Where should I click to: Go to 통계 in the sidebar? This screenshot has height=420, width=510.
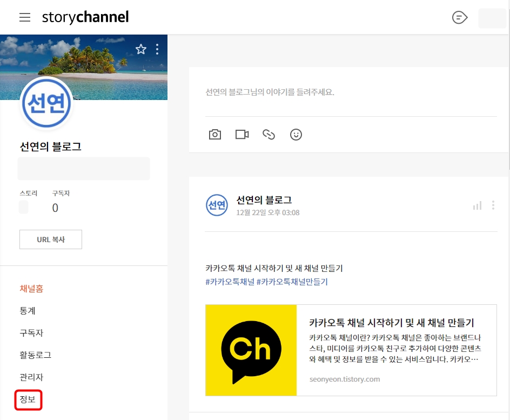pyautogui.click(x=28, y=311)
